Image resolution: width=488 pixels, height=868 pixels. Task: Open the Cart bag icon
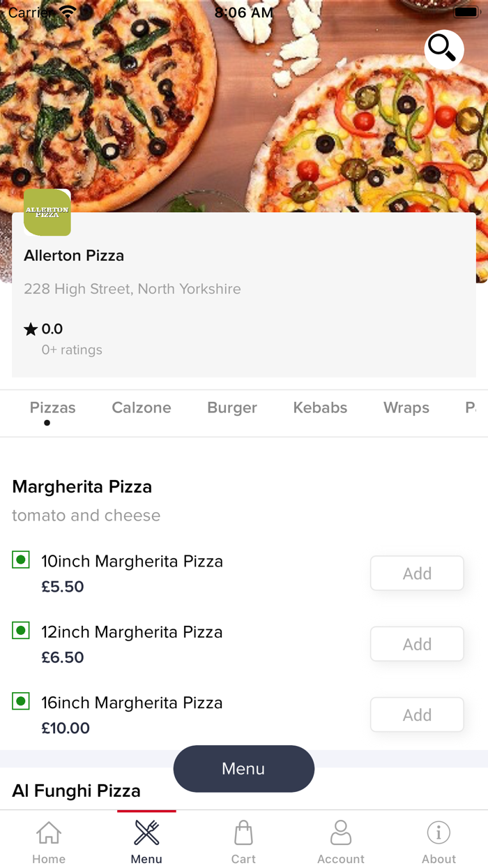pos(243,832)
